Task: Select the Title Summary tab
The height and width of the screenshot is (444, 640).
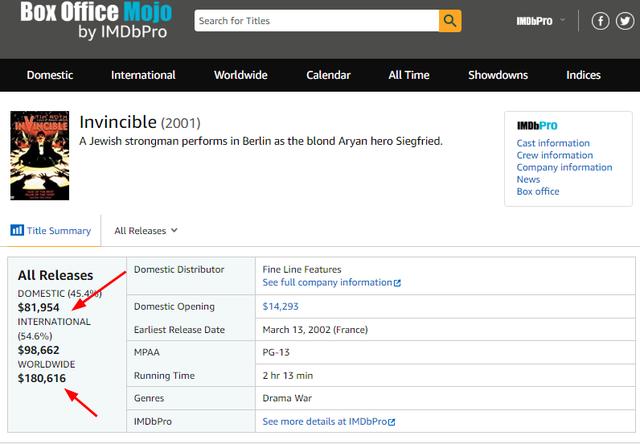Action: [x=51, y=231]
